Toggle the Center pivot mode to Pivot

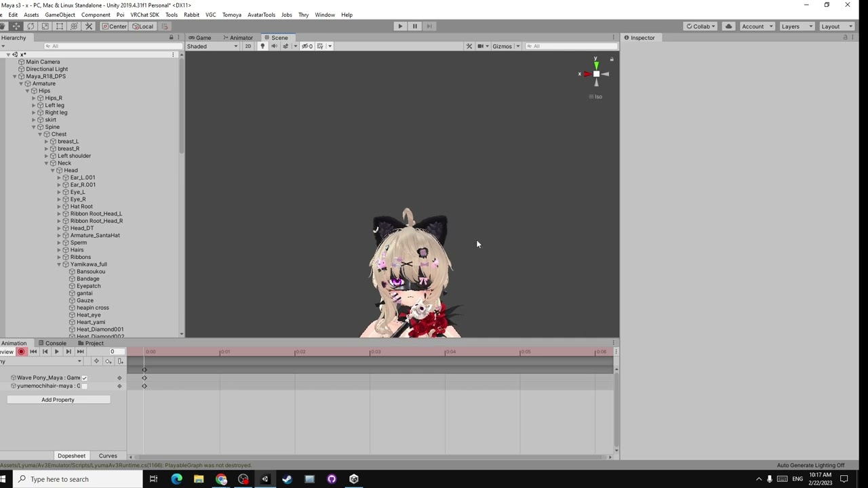click(x=115, y=26)
